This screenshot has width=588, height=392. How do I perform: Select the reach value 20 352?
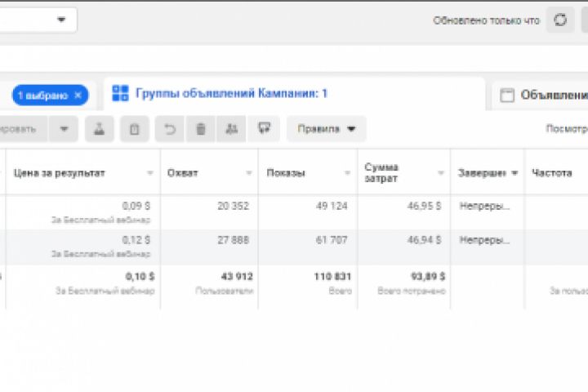click(234, 206)
